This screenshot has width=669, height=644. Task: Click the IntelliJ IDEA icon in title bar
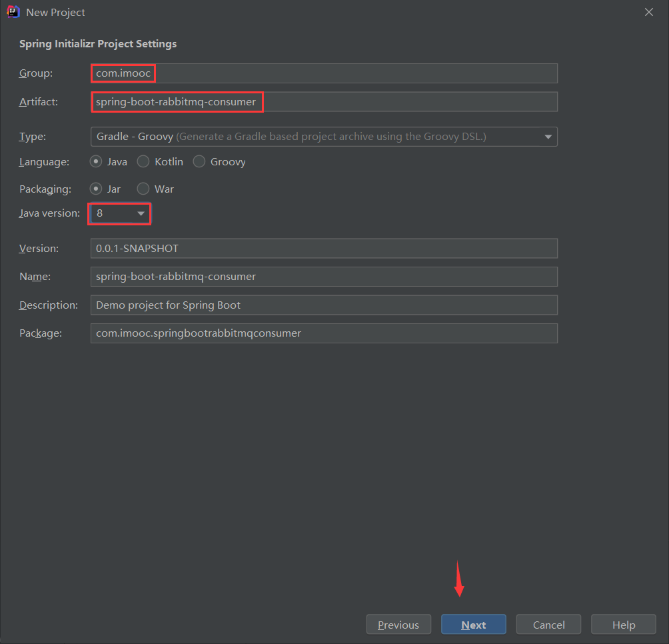pyautogui.click(x=13, y=12)
